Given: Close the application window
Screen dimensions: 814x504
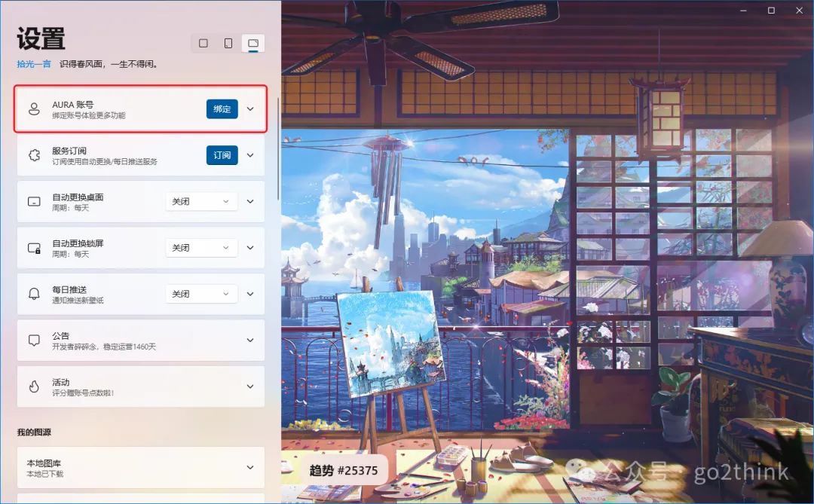Looking at the screenshot, I should [x=800, y=11].
